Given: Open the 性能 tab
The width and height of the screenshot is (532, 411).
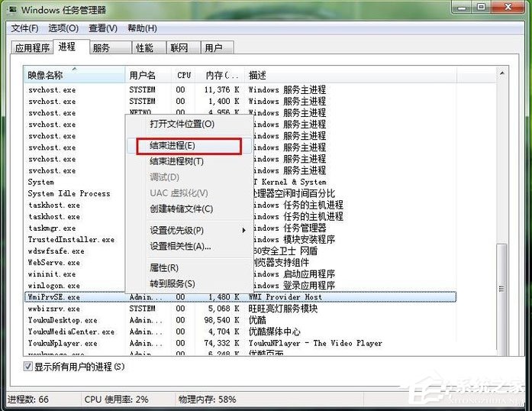Looking at the screenshot, I should pos(149,48).
